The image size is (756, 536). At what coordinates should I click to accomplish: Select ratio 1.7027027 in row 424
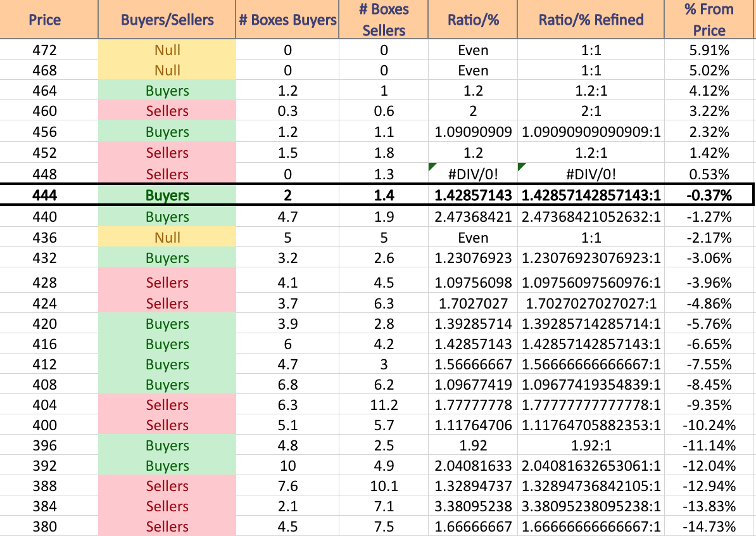pyautogui.click(x=473, y=303)
